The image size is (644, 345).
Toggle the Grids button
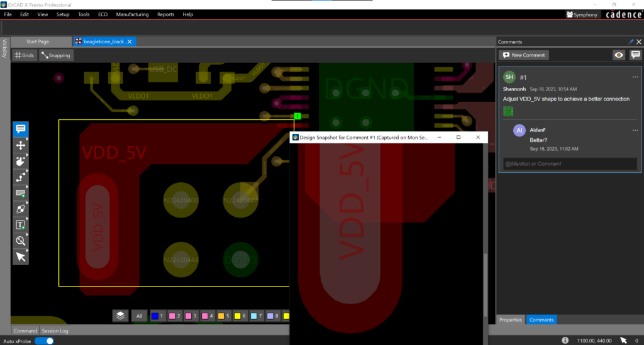click(25, 55)
